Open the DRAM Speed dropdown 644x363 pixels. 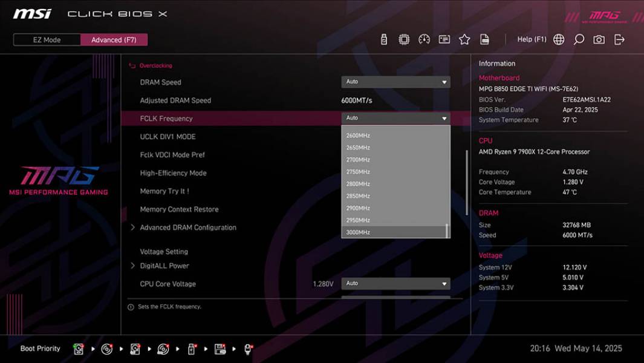395,82
